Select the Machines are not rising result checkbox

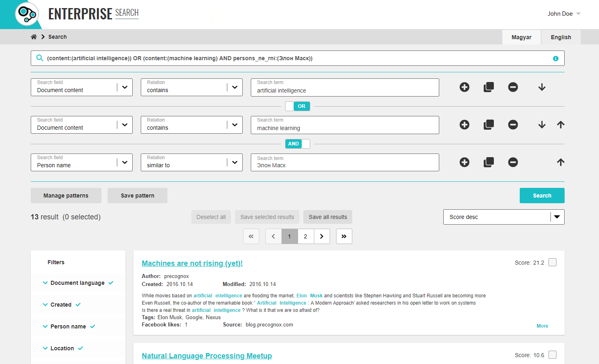(552, 263)
